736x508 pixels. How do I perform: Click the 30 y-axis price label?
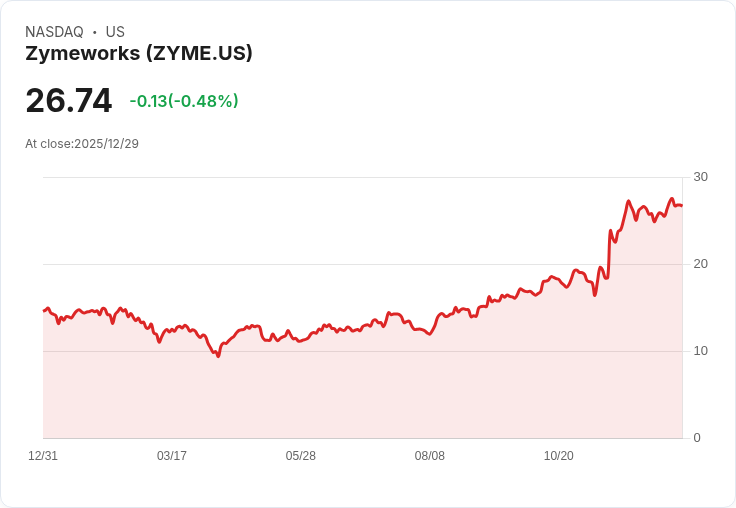pos(700,177)
